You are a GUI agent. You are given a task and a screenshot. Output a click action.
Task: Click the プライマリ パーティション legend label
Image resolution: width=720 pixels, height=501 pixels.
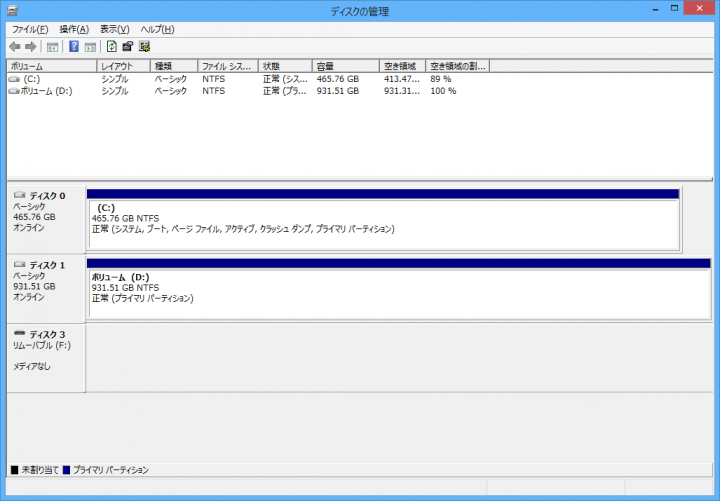point(111,470)
